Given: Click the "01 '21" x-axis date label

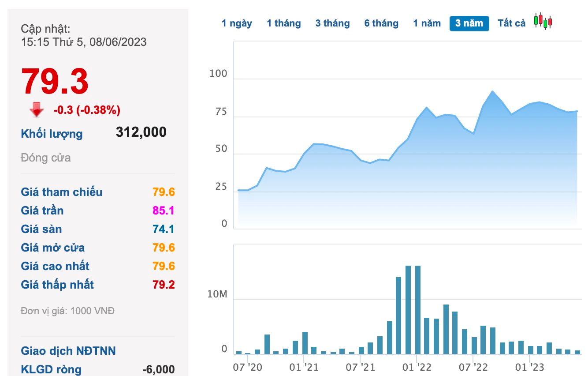Looking at the screenshot, I should click(x=304, y=367).
